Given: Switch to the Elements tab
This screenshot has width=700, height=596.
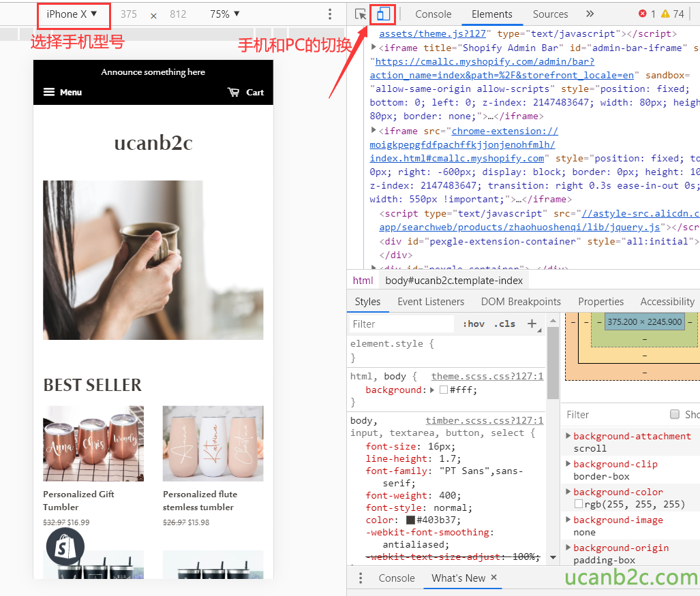Looking at the screenshot, I should [491, 14].
